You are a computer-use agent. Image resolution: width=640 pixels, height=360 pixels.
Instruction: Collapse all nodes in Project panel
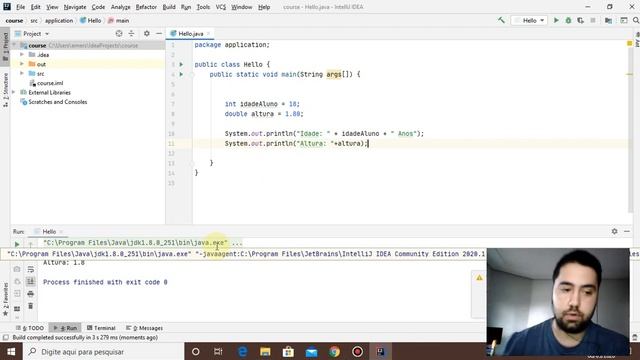[131, 33]
